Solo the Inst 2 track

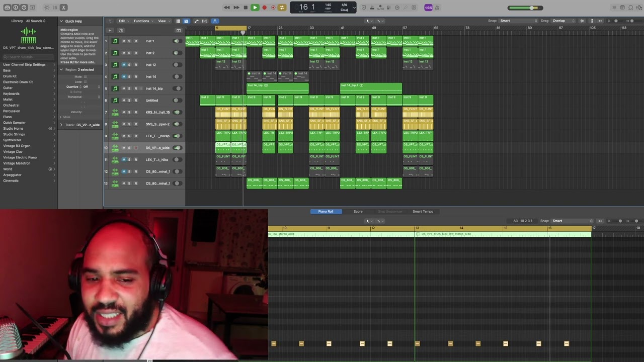coord(129,53)
